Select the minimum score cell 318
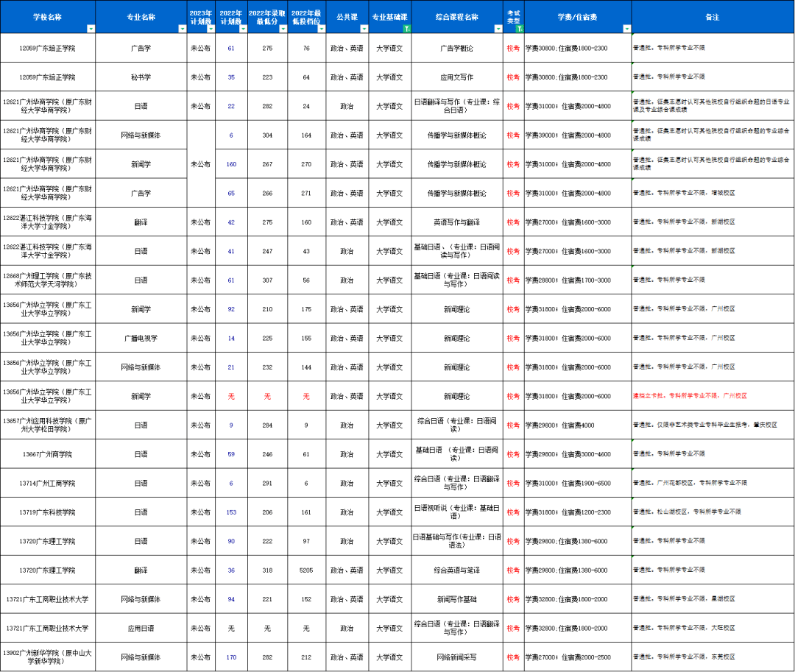The width and height of the screenshot is (795, 672). point(267,570)
